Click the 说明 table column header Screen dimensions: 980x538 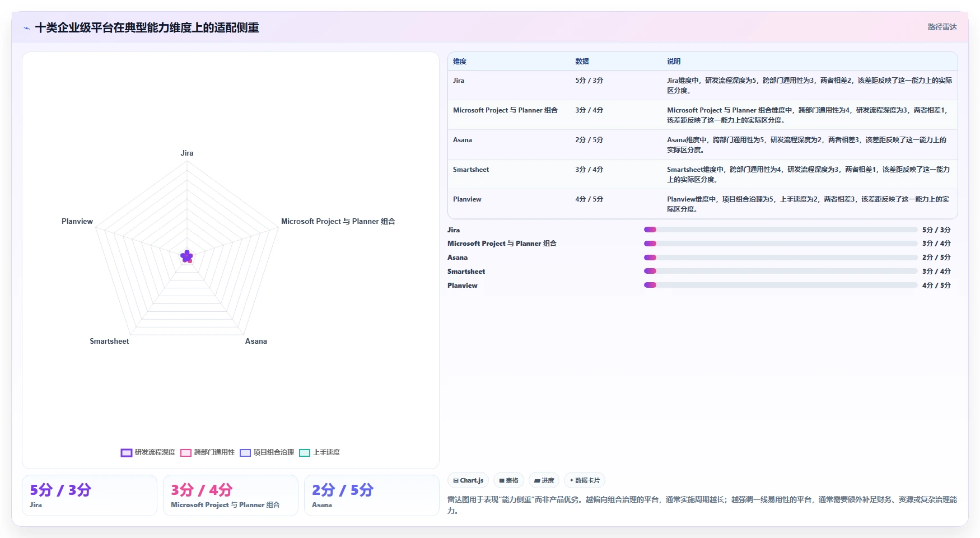674,62
